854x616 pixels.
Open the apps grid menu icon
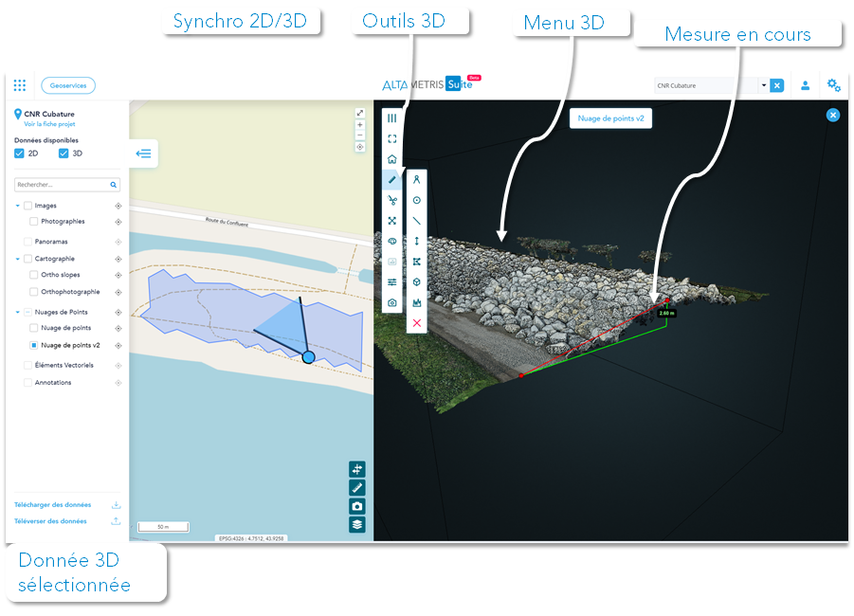pyautogui.click(x=20, y=85)
